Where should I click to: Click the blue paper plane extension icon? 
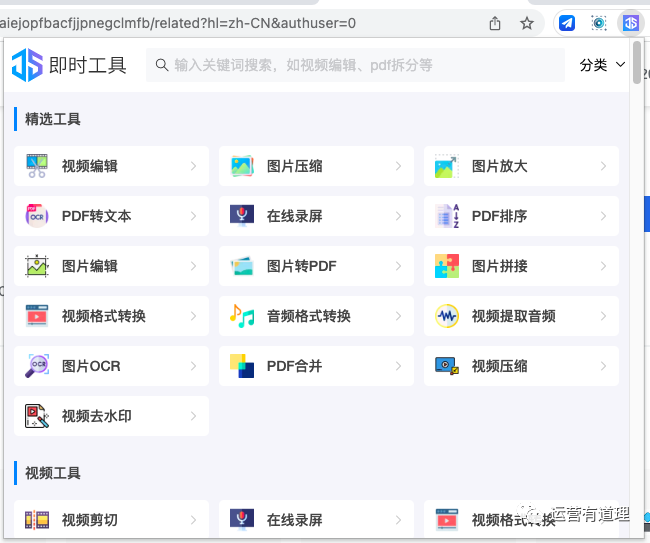[567, 23]
